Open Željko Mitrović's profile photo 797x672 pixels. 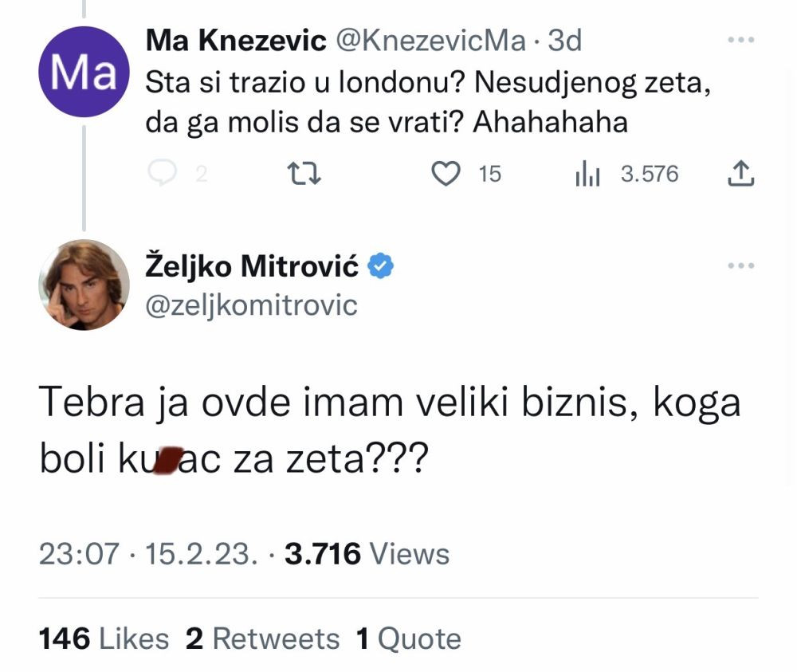(84, 285)
